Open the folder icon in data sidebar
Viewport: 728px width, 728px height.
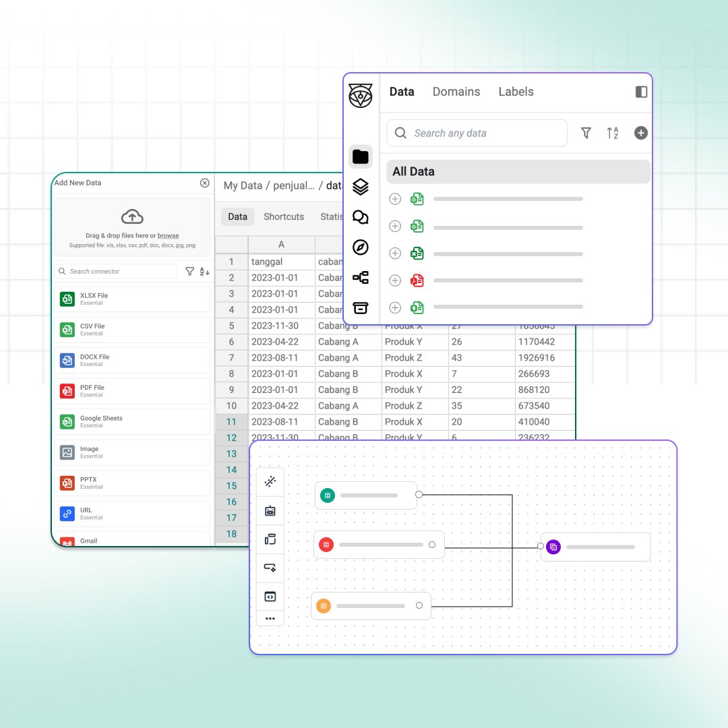pyautogui.click(x=360, y=156)
